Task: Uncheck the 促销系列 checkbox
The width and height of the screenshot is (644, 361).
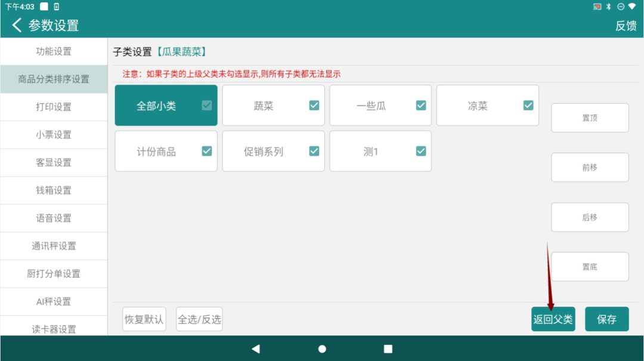Action: 314,151
